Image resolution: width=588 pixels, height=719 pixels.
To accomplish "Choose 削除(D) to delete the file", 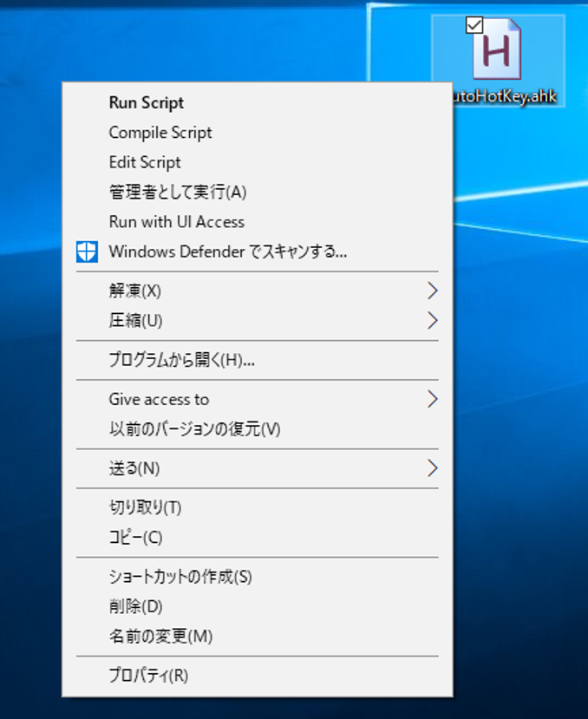I will coord(258,606).
